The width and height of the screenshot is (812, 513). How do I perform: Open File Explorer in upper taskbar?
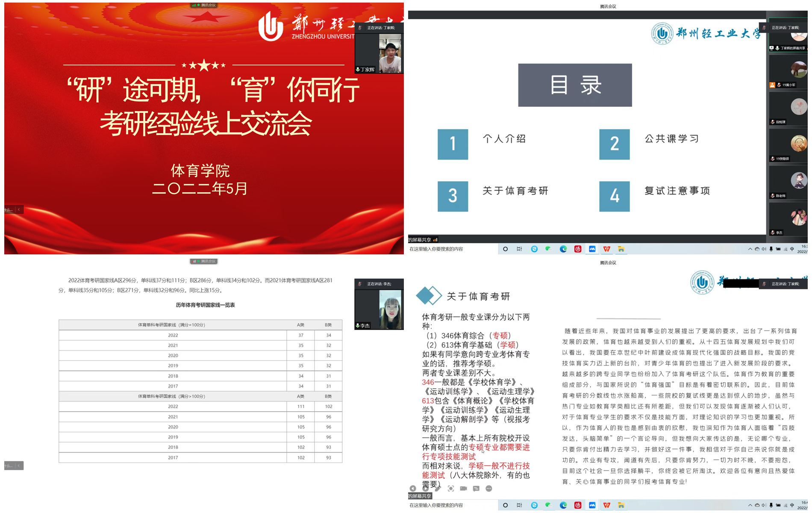click(621, 249)
